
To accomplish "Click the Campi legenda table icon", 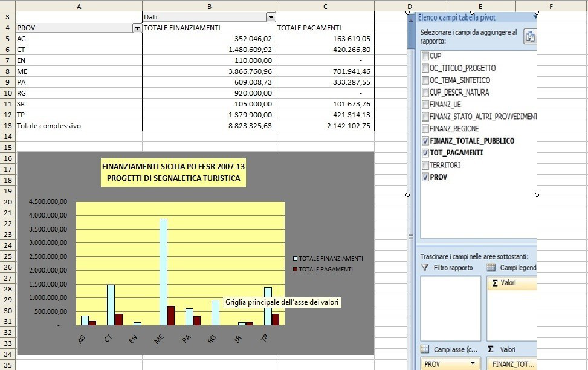I will coord(491,268).
